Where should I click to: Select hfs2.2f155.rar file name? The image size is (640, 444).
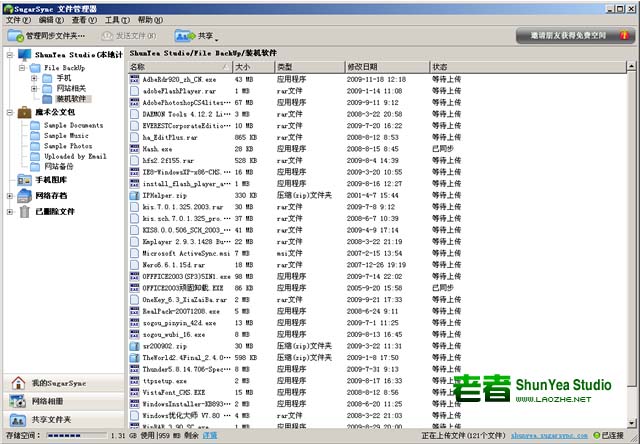point(168,161)
